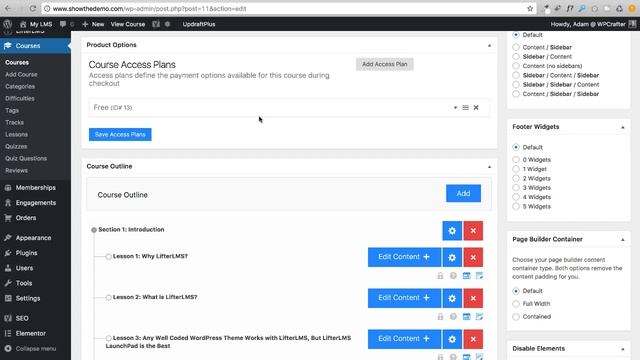Open View Course link in admin bar
The image size is (640, 360).
point(128,24)
